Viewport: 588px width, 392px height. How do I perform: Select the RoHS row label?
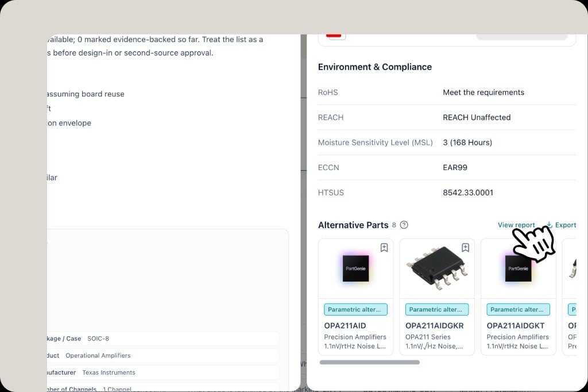pos(328,93)
